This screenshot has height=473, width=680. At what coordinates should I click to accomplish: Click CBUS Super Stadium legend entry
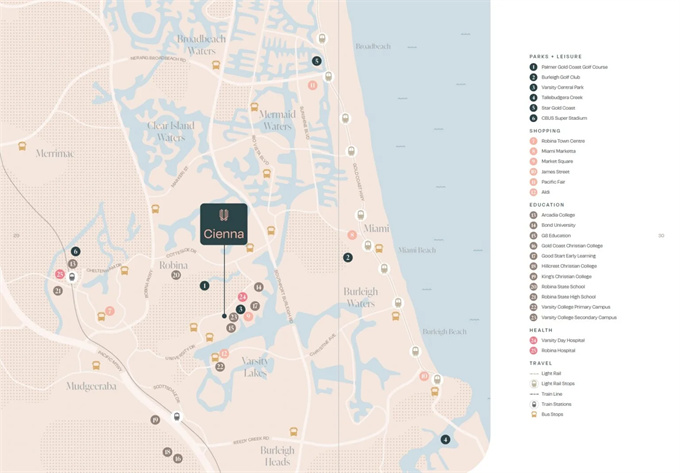click(562, 118)
